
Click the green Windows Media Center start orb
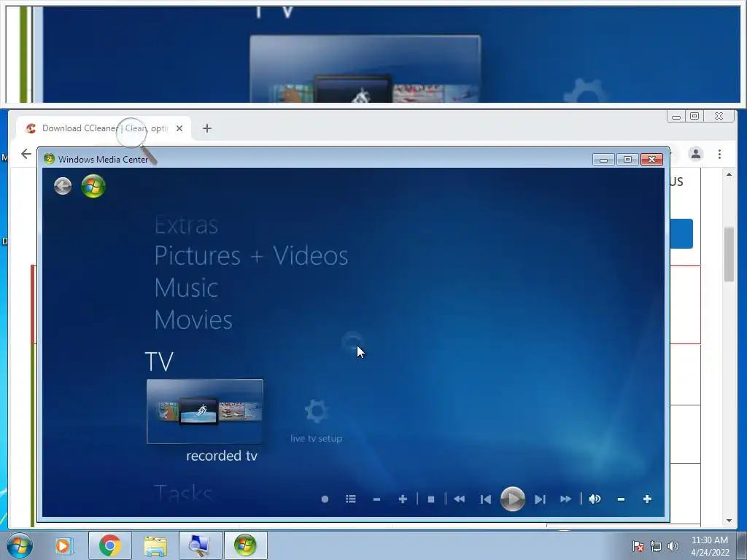93,186
